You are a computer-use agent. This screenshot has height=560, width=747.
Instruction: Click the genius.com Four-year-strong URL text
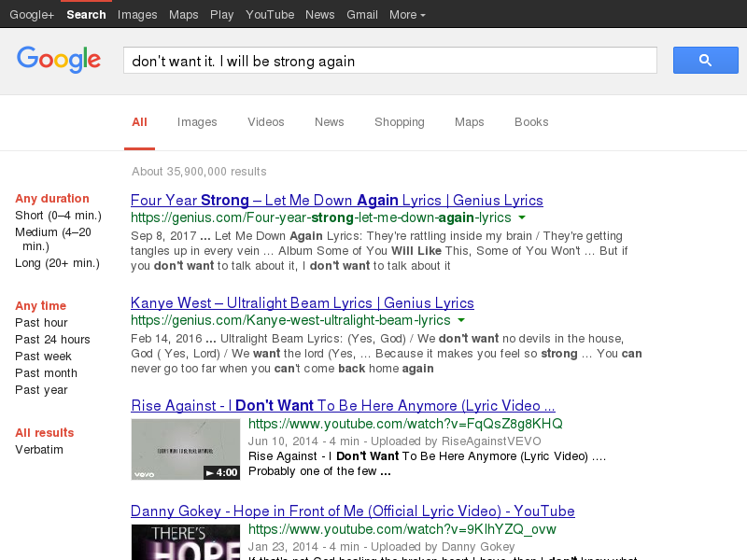(320, 217)
